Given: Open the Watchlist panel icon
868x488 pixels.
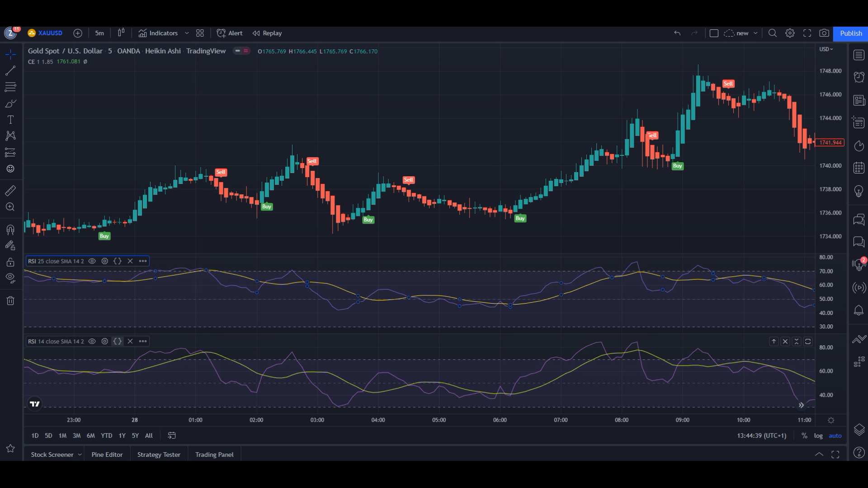Looking at the screenshot, I should point(859,55).
